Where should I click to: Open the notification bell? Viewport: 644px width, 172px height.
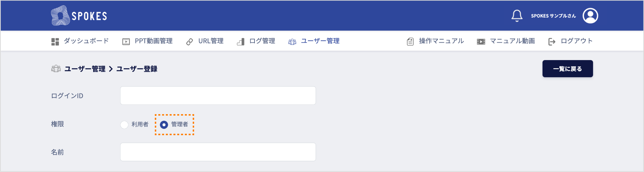(517, 15)
